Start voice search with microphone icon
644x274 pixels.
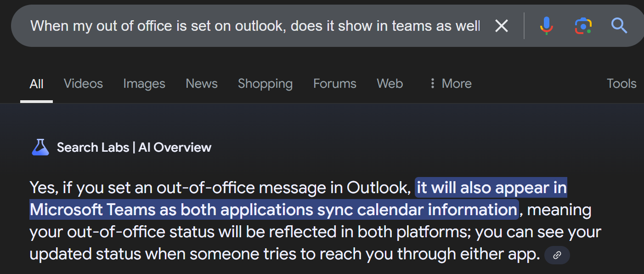547,26
